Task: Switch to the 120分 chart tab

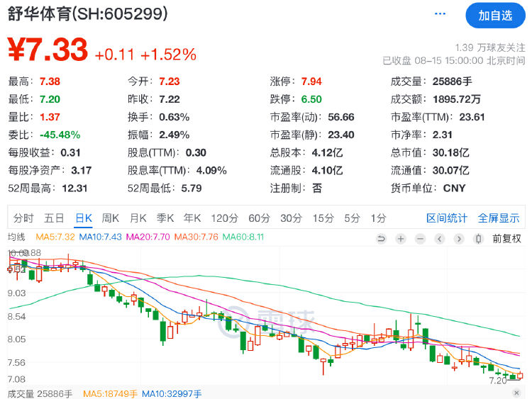Action: [x=225, y=218]
